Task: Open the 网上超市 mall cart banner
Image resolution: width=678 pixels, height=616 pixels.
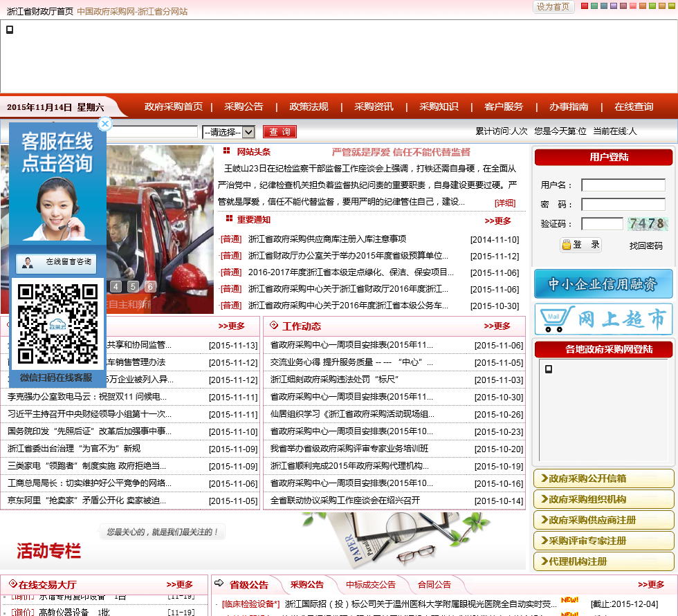Action: pyautogui.click(x=603, y=319)
